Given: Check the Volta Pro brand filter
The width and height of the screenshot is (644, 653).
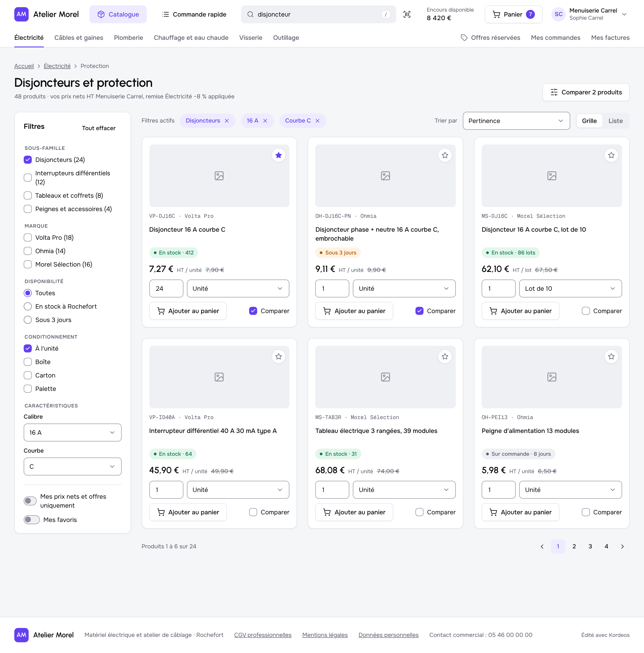Looking at the screenshot, I should [x=28, y=238].
